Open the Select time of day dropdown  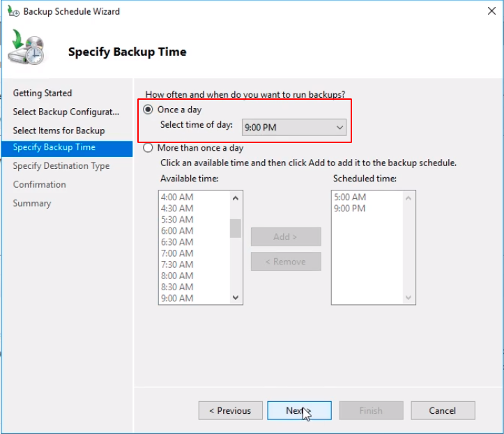(294, 127)
